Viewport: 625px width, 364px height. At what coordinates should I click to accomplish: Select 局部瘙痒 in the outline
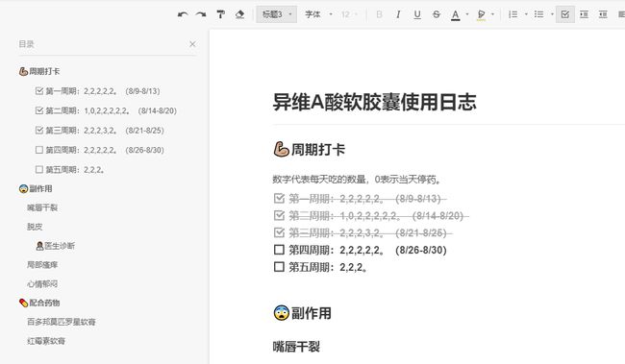pos(42,265)
